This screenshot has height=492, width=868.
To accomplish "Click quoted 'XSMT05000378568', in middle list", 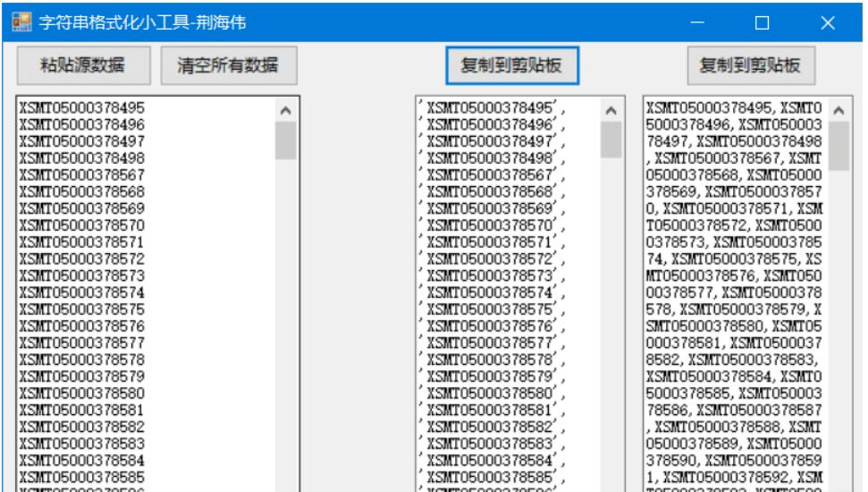I will 493,191.
